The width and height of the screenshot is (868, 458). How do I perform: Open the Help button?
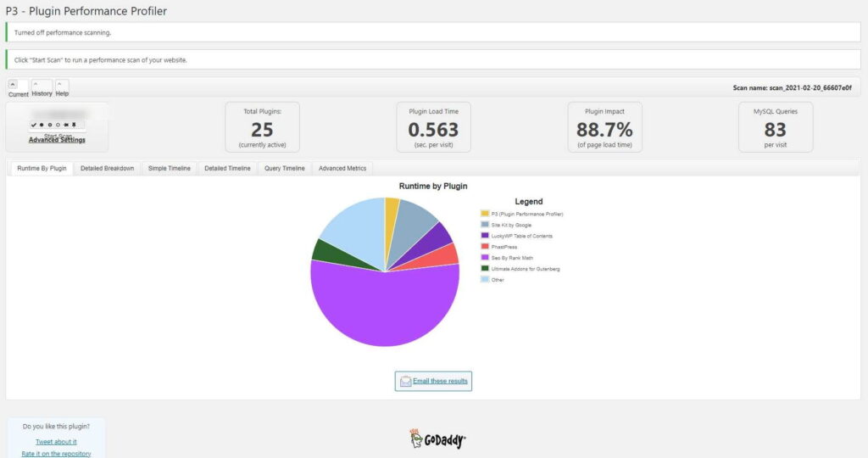coord(62,88)
